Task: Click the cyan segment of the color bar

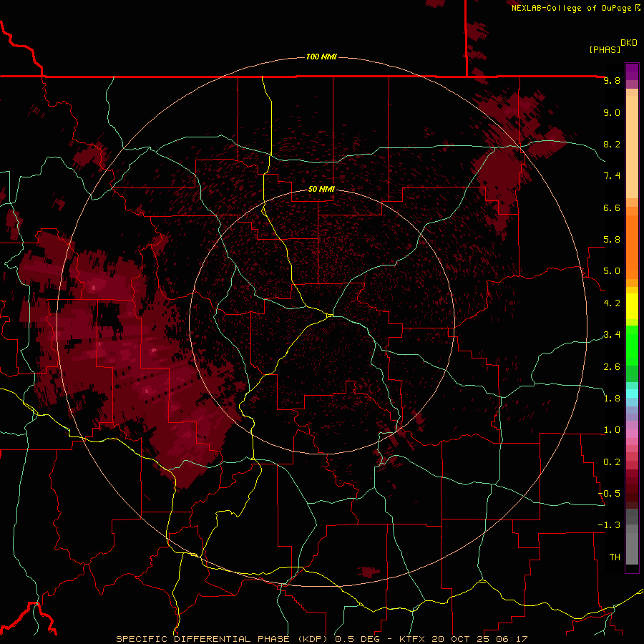Action: point(632,394)
